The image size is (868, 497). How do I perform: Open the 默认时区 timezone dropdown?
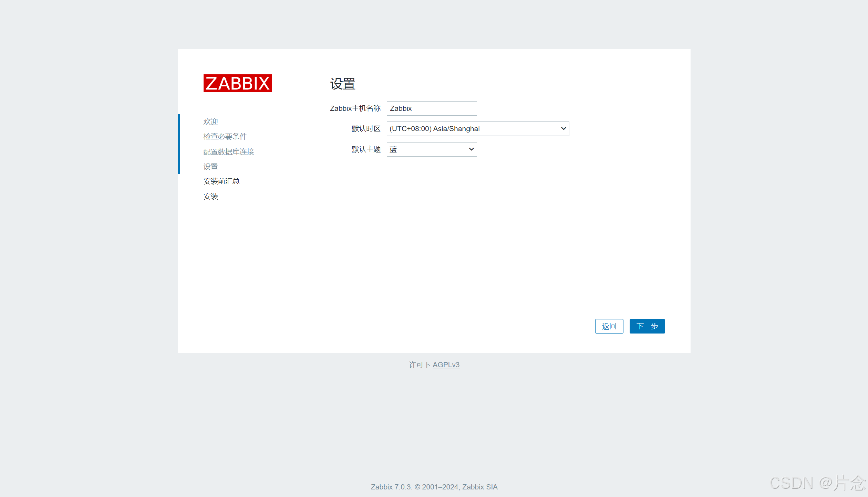[x=478, y=129]
